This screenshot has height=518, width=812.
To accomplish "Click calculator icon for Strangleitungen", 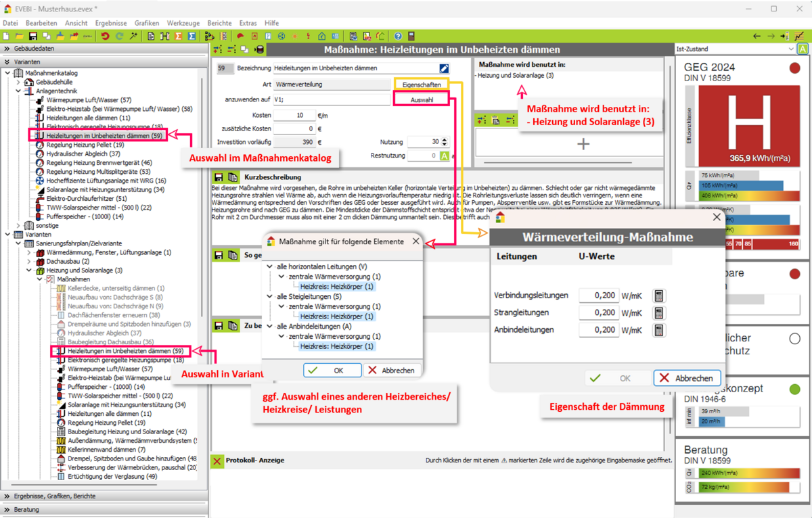I will [658, 312].
